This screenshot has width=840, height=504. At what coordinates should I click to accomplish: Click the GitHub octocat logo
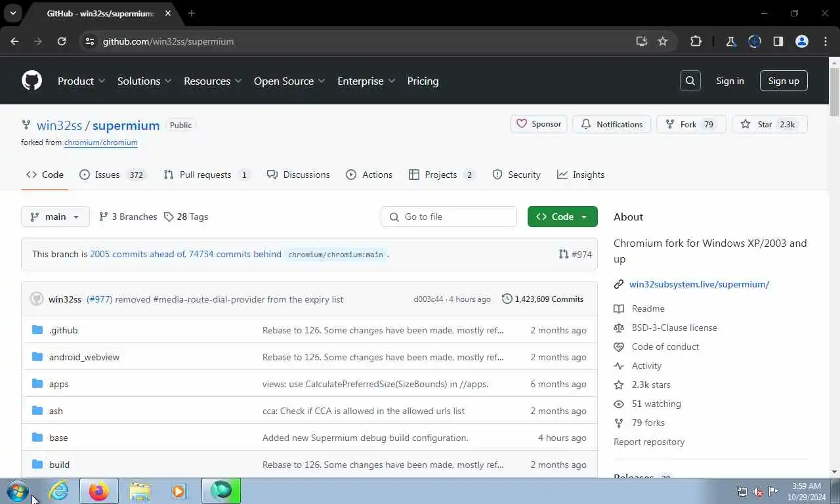click(x=31, y=81)
